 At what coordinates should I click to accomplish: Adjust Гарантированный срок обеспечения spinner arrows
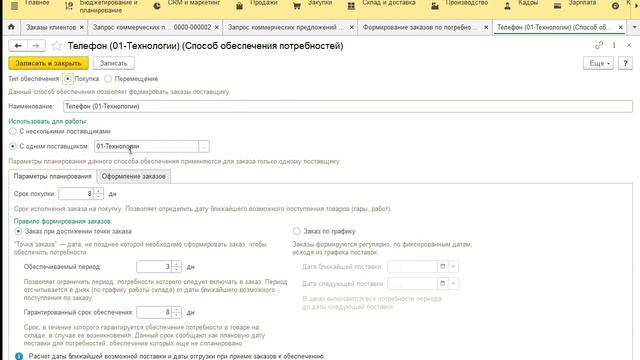[x=176, y=312]
